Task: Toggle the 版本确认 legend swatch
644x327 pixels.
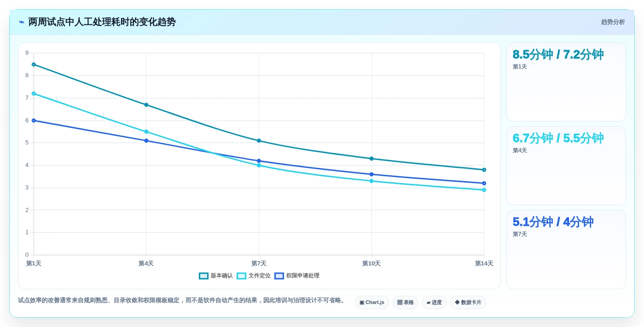Action: tap(203, 276)
